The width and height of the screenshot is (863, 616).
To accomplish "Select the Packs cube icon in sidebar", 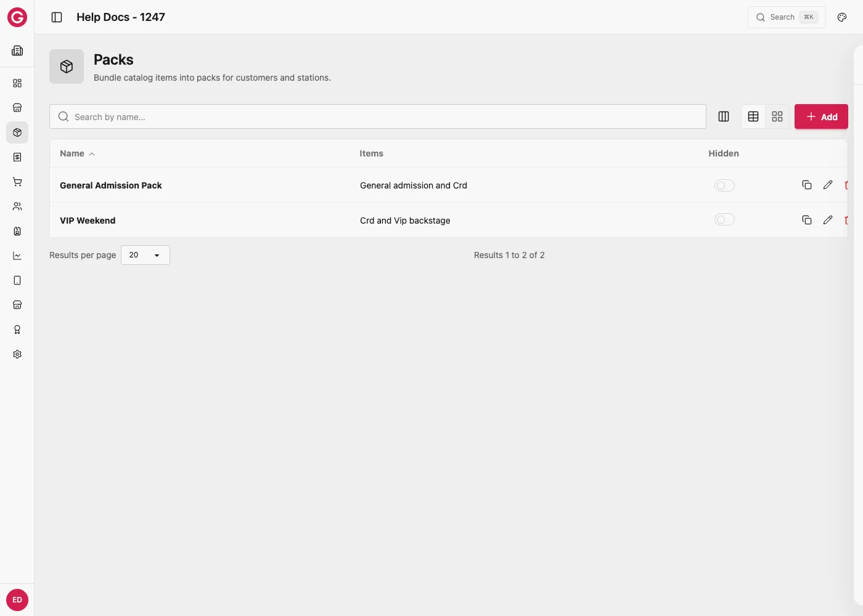I will (17, 132).
